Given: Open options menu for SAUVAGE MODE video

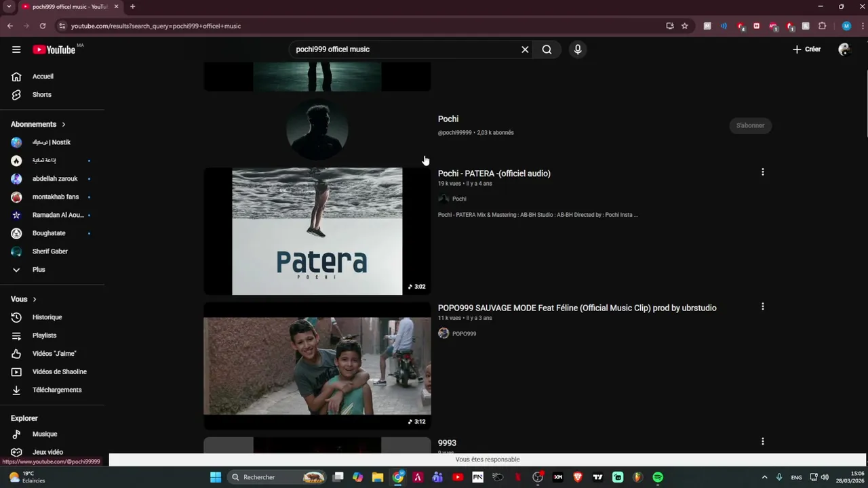Looking at the screenshot, I should (763, 306).
